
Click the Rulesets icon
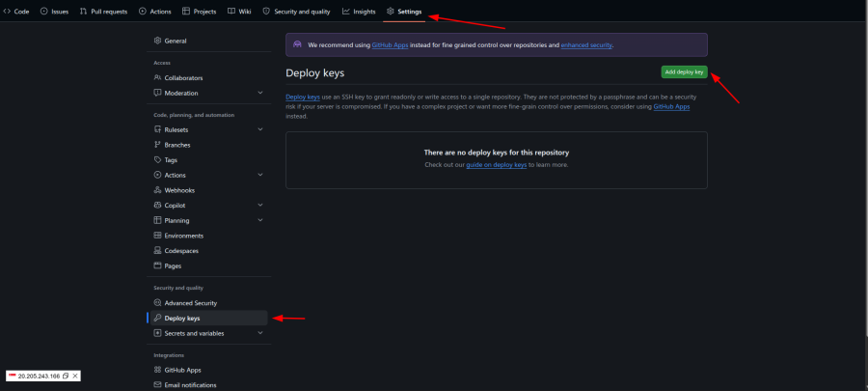pyautogui.click(x=157, y=129)
